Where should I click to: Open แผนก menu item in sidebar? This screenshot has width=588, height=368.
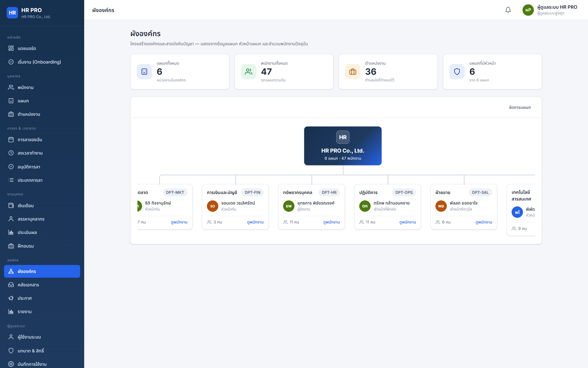42,101
